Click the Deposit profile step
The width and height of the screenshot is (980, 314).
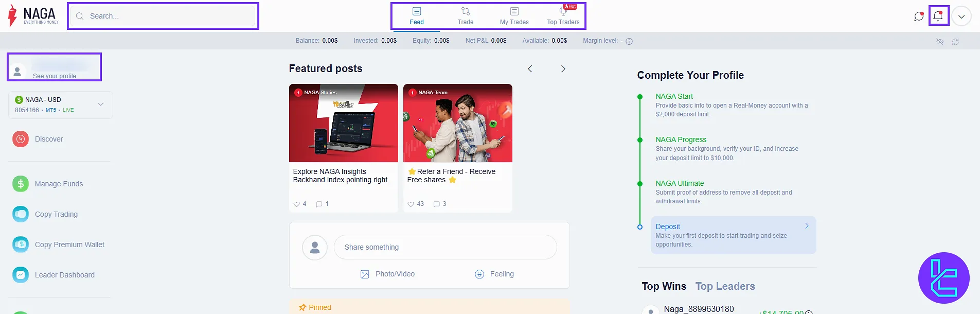[733, 235]
